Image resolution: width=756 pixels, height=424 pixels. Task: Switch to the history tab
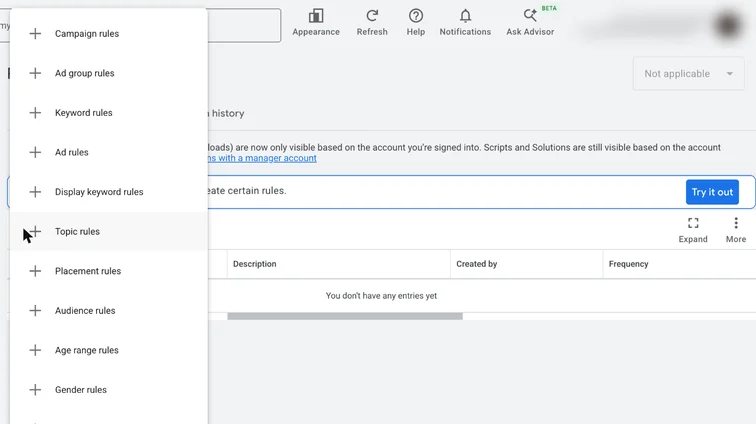[228, 113]
